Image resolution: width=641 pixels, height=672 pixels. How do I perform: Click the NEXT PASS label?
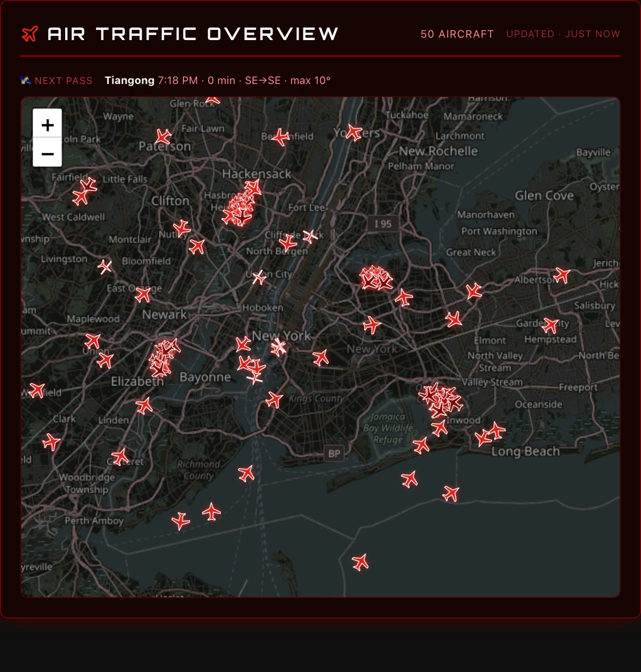64,81
